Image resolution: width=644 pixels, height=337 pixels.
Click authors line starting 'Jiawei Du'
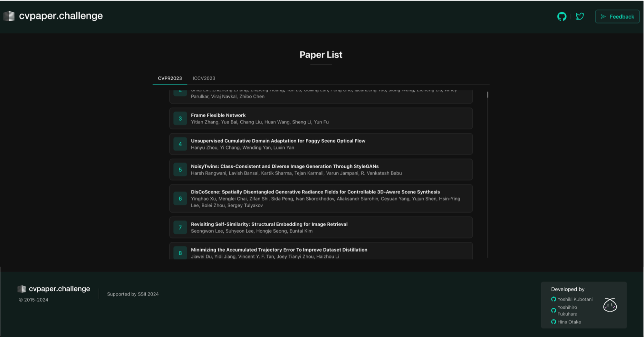(265, 257)
